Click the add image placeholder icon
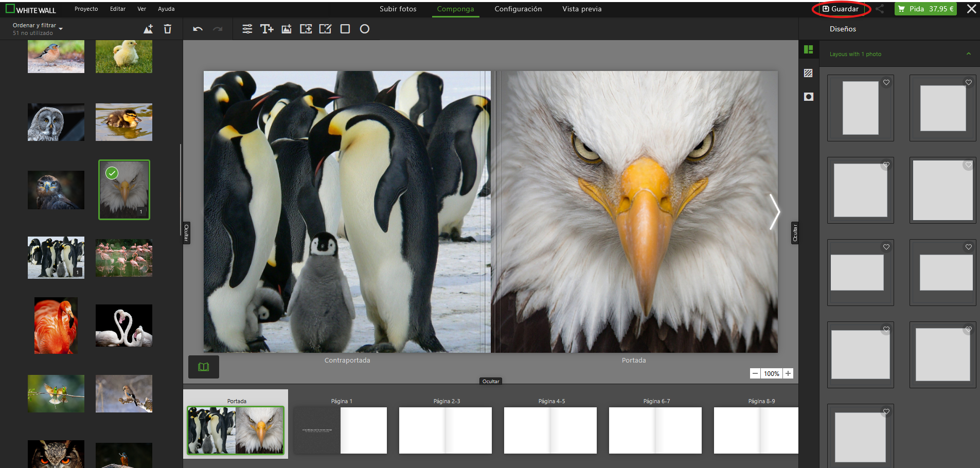980x468 pixels. click(x=287, y=29)
